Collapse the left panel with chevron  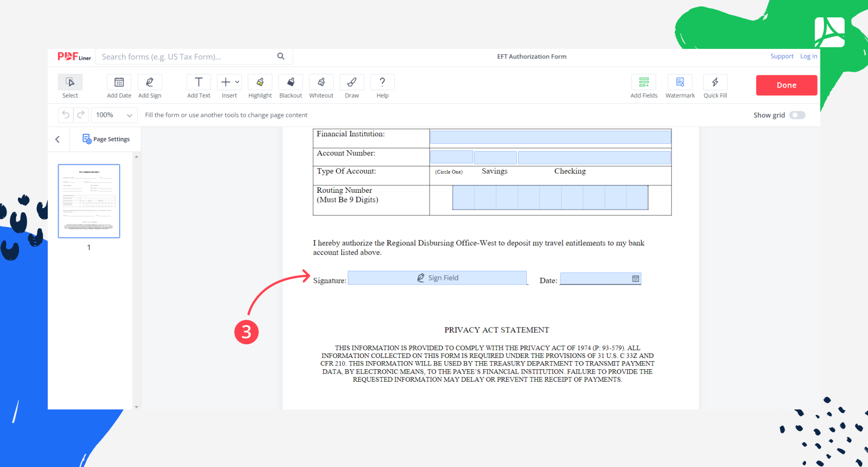(58, 140)
